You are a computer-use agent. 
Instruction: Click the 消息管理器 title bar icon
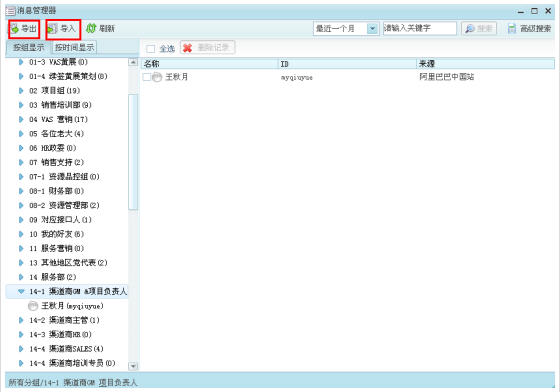[x=10, y=11]
